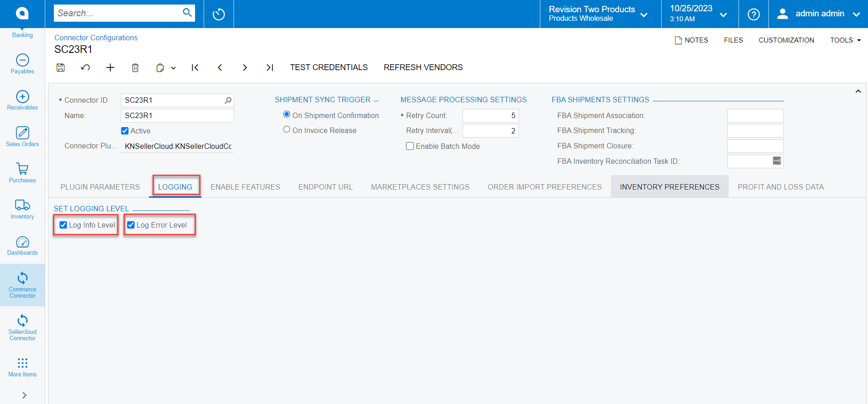Open the Inventory truck icon in sidebar
Image resolution: width=868 pixels, height=404 pixels.
pos(22,209)
